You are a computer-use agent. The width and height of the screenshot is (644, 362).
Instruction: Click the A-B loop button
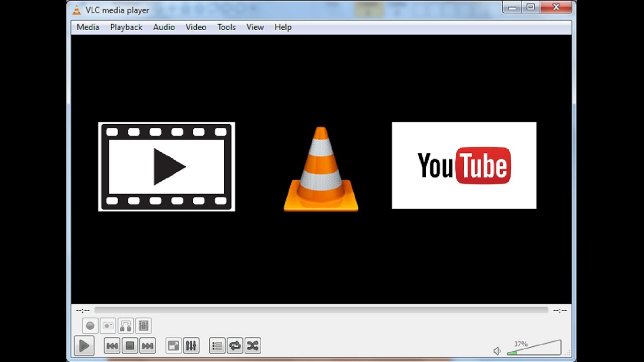click(126, 326)
